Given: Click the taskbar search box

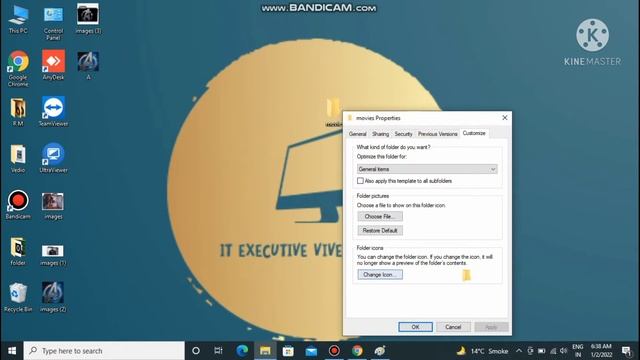Looking at the screenshot, I should (104, 351).
